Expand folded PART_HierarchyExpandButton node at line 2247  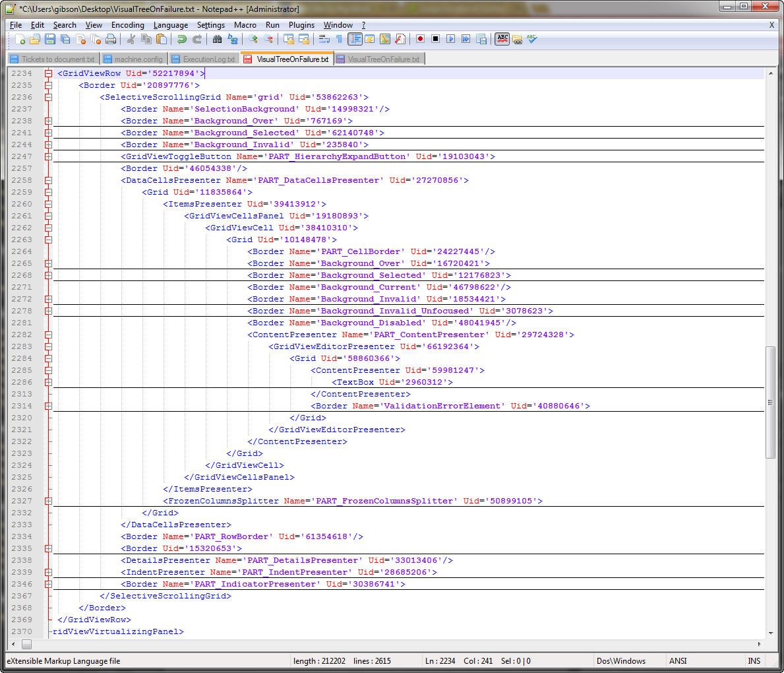click(48, 156)
